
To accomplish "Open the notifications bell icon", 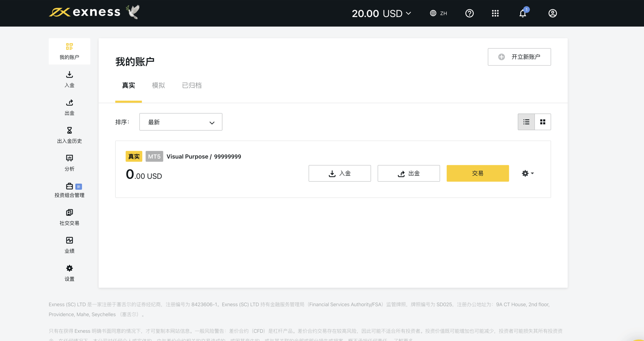I will tap(523, 14).
